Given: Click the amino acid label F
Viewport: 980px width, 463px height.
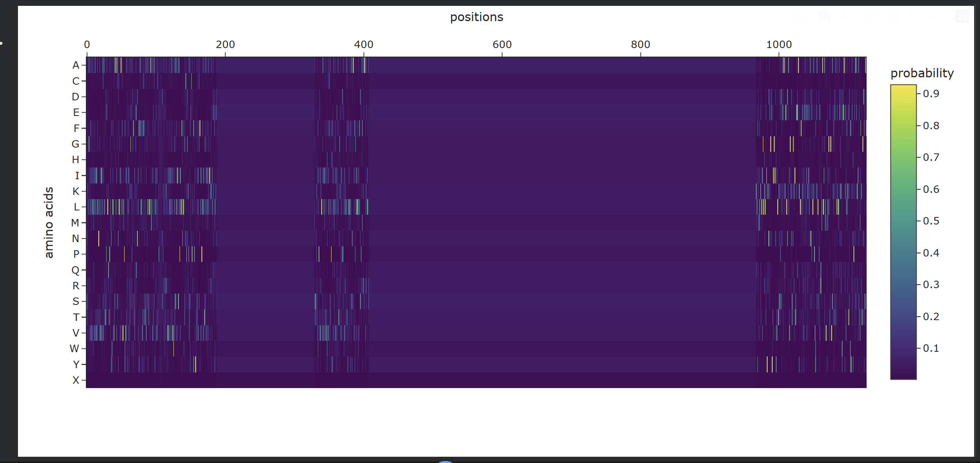Looking at the screenshot, I should 77,128.
